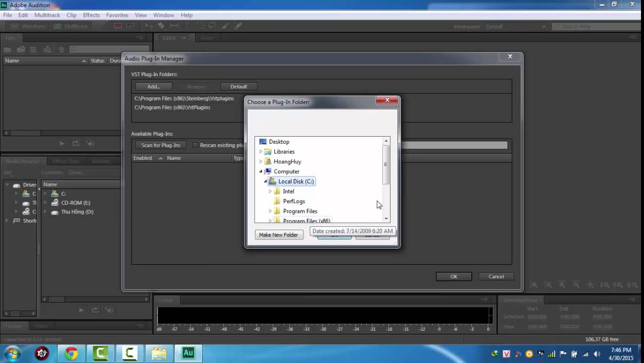This screenshot has width=644, height=363.
Task: Select the Spot Healing Brush tool
Action: 238,26
